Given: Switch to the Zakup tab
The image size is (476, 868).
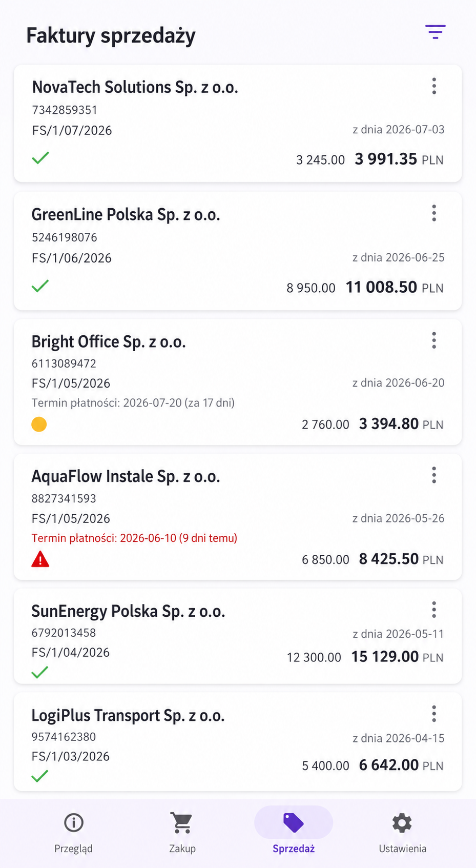Looking at the screenshot, I should [182, 833].
